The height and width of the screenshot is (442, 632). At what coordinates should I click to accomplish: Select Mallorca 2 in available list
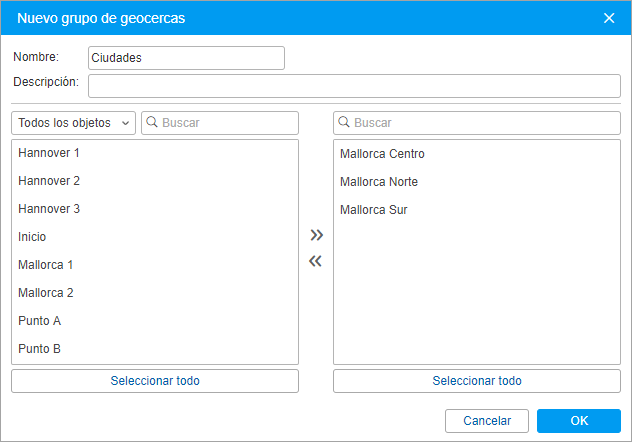155,293
